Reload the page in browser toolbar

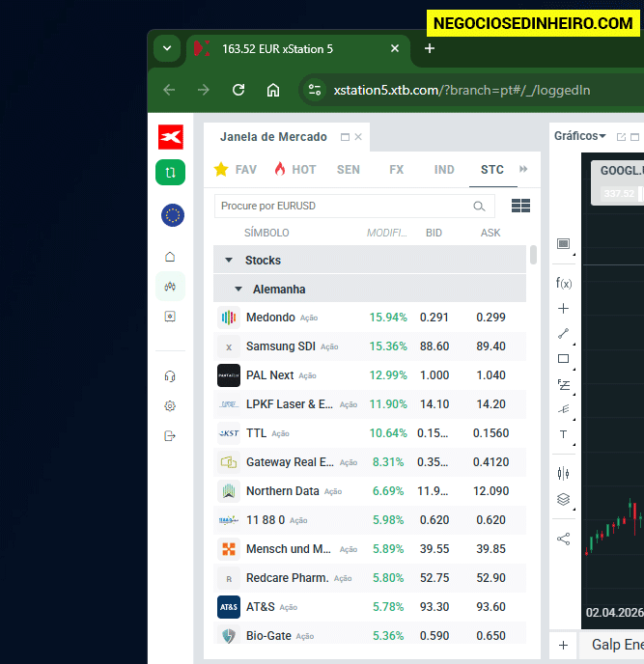238,90
